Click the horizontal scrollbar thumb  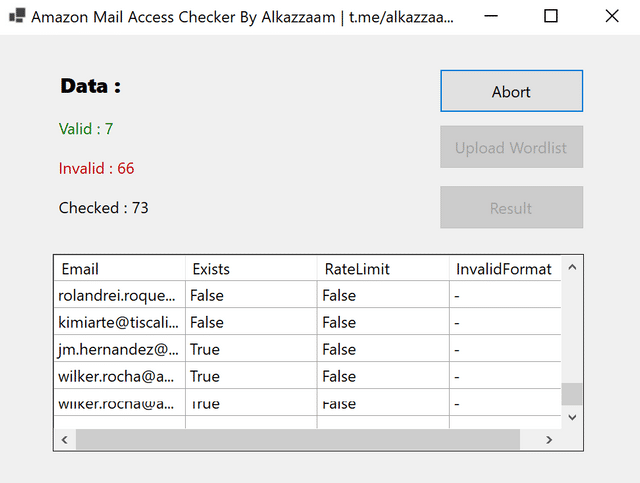pos(297,440)
